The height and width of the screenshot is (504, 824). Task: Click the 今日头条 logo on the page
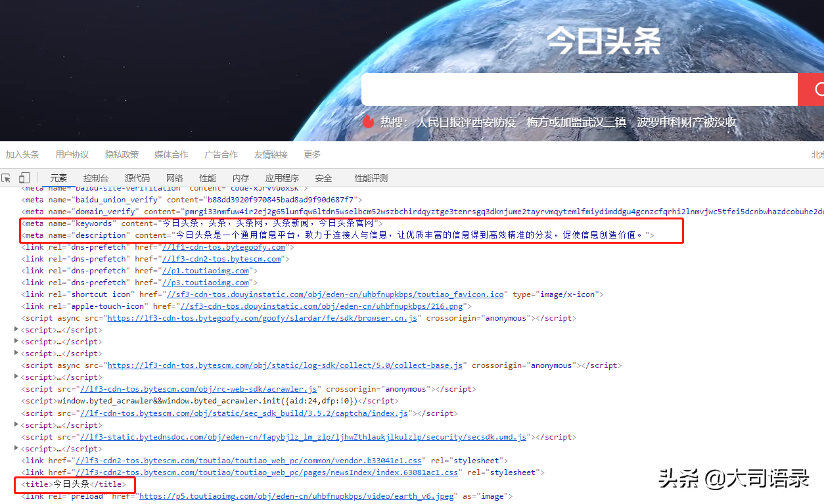(604, 41)
